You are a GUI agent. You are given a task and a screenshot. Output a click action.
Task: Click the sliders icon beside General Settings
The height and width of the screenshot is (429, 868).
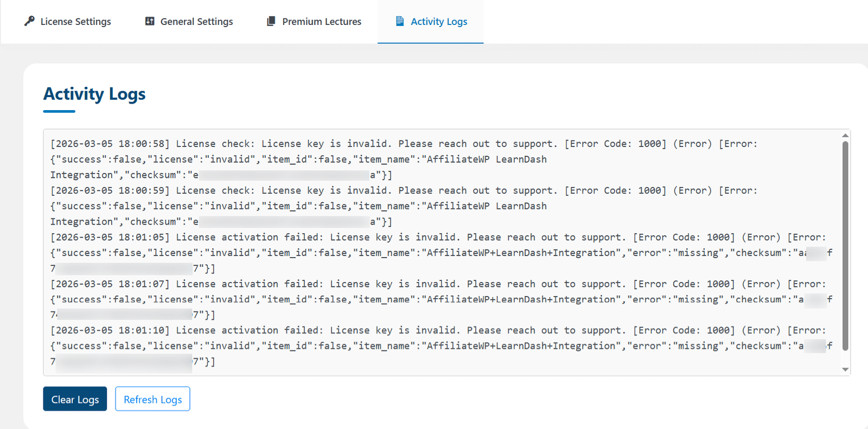coord(150,21)
